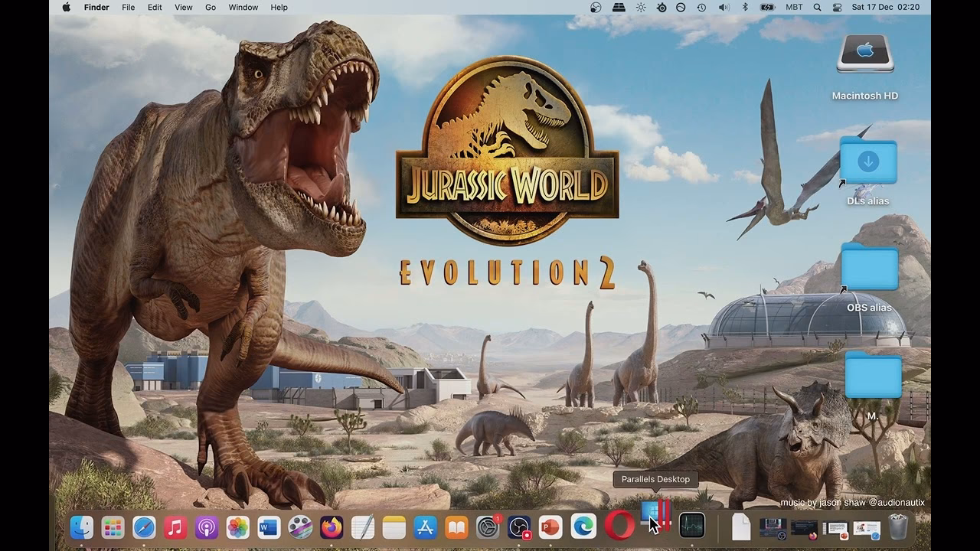Open the Help menu
Image resolution: width=980 pixels, height=551 pixels.
(x=279, y=7)
